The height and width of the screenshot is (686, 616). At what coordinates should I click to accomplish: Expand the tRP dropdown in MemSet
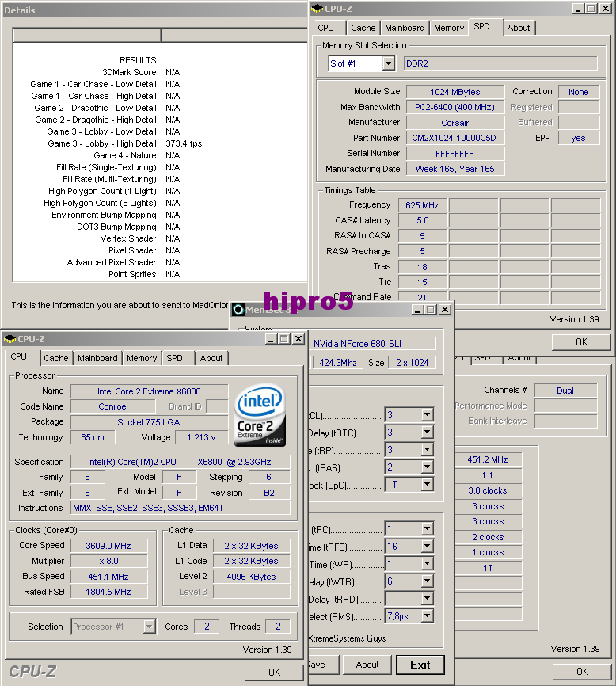tap(427, 450)
